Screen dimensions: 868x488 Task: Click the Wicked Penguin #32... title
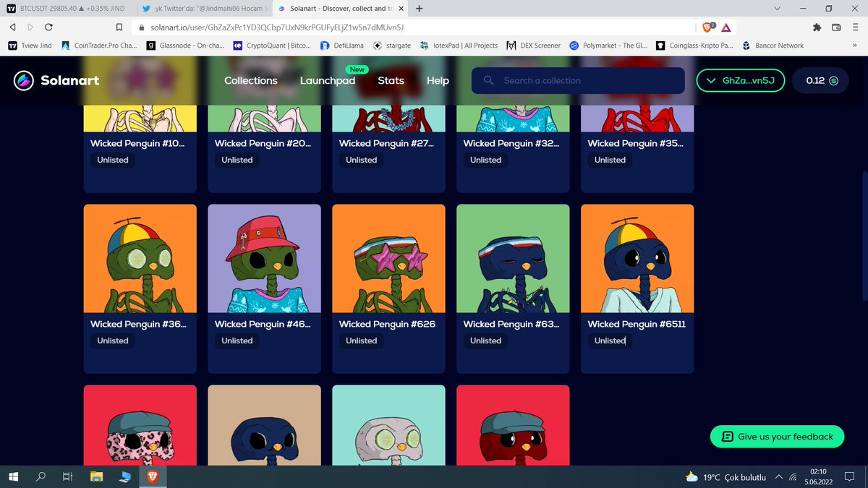(x=511, y=143)
